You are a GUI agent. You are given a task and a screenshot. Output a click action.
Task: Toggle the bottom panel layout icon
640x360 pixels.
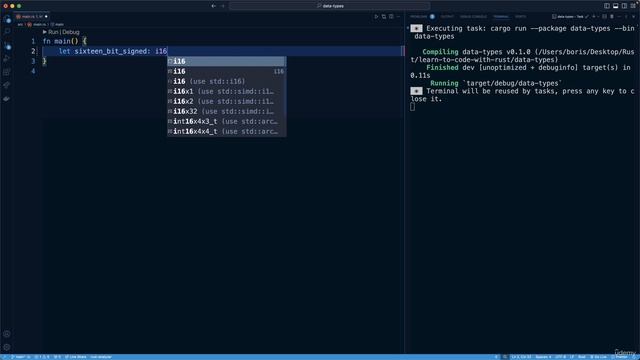tap(616, 6)
